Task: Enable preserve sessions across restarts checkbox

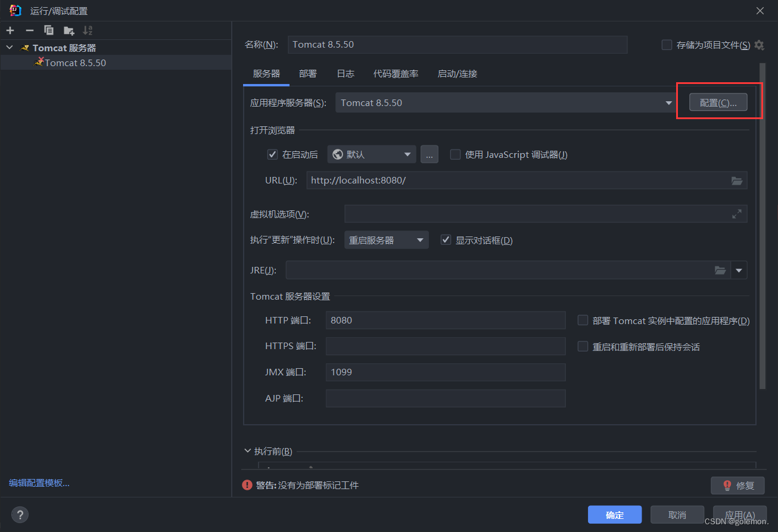Action: pos(583,346)
